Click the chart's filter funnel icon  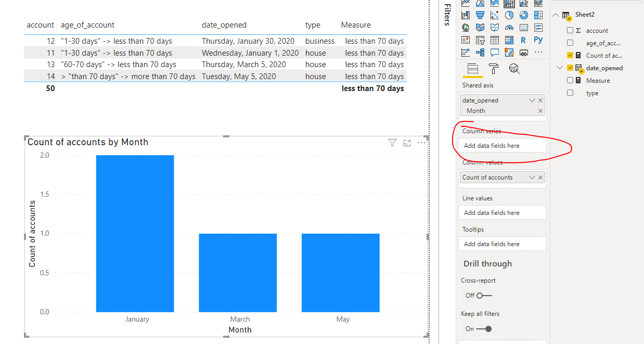pos(393,143)
